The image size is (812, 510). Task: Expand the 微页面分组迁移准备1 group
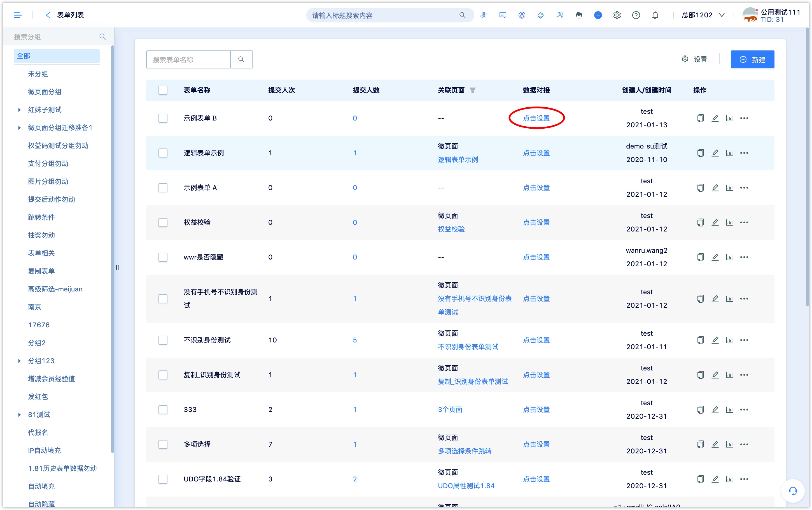coord(19,127)
